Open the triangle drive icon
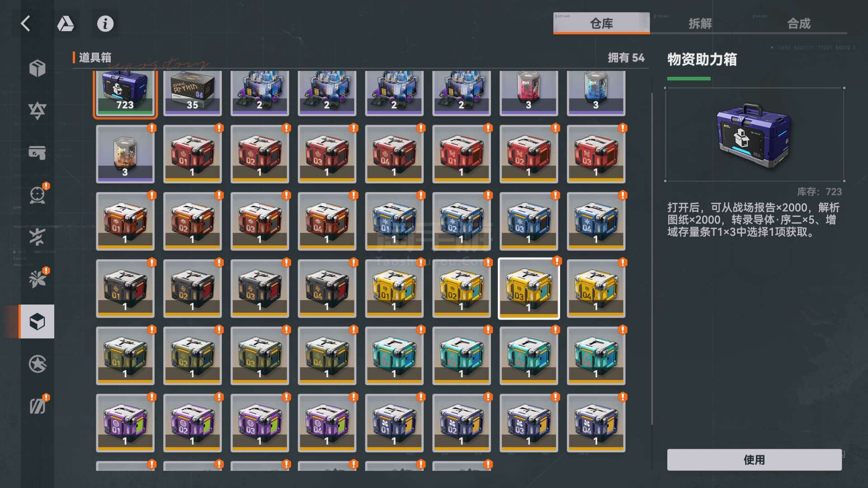This screenshot has width=868, height=488. pos(66,23)
